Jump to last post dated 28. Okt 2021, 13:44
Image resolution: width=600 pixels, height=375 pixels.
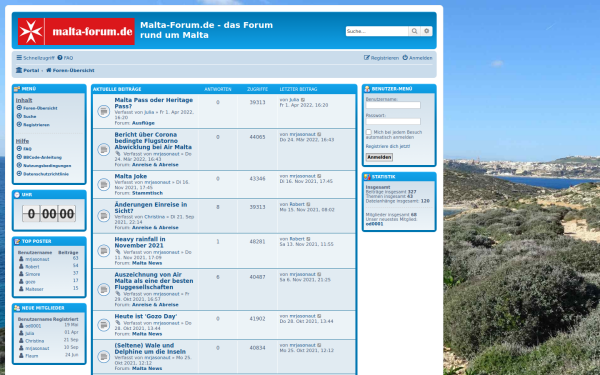pos(320,316)
